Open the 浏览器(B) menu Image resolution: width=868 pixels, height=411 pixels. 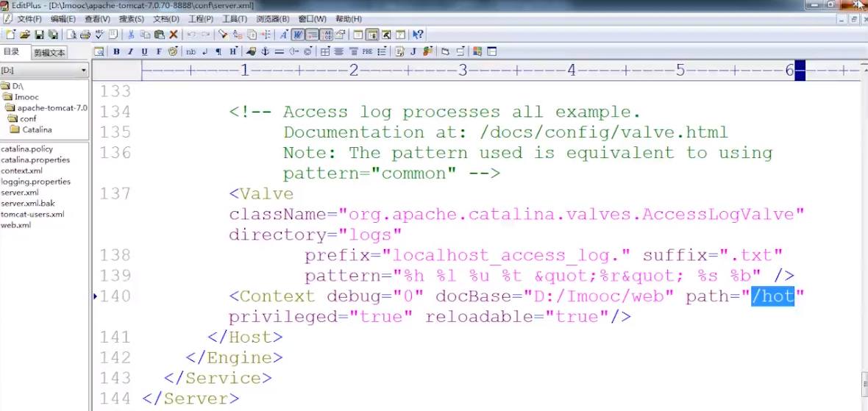pyautogui.click(x=272, y=19)
